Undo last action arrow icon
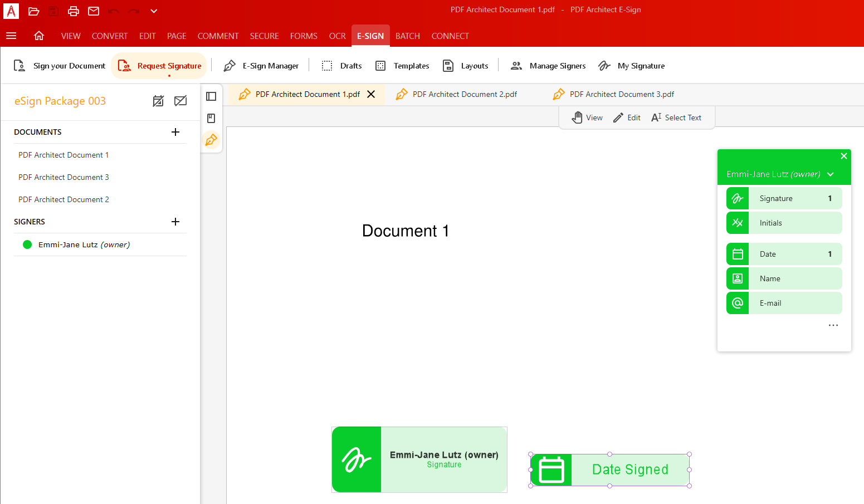 (x=114, y=11)
